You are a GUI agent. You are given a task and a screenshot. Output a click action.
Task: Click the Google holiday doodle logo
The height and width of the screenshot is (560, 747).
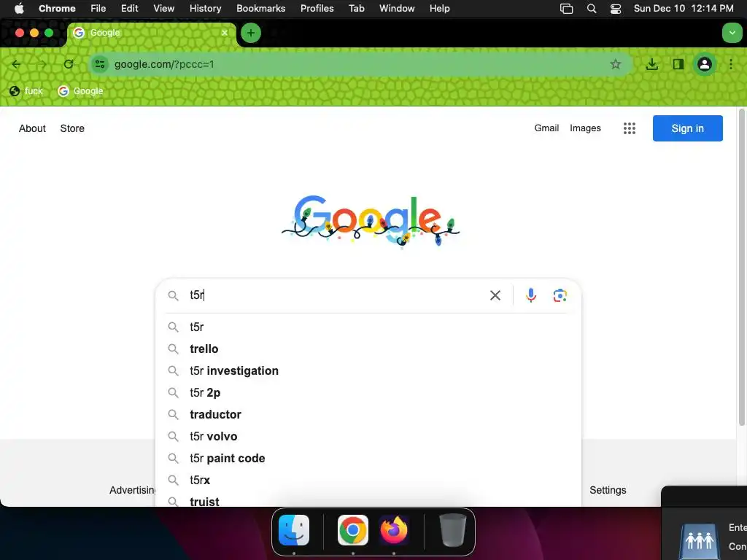[x=371, y=222]
